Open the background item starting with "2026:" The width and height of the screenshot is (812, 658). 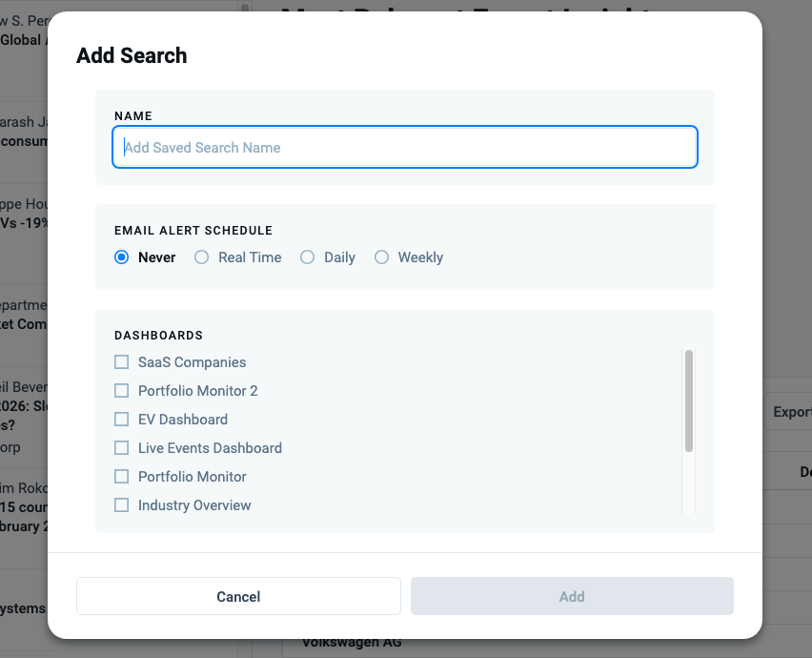[x=24, y=406]
